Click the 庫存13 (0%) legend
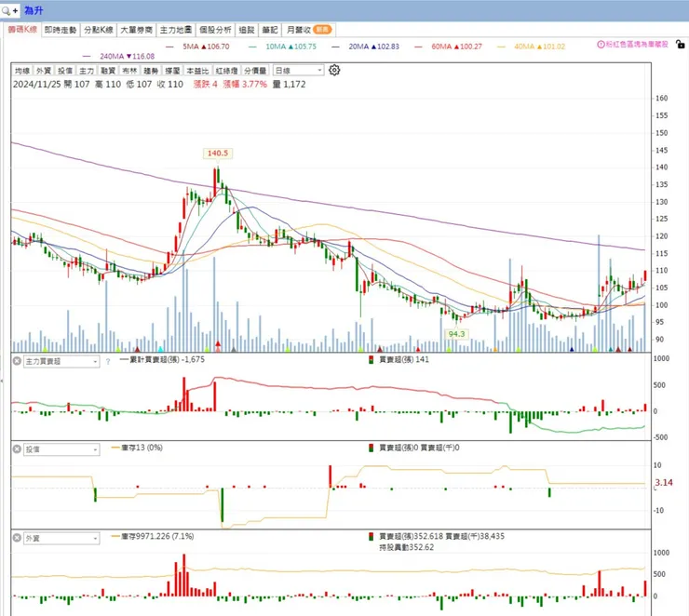Image resolution: width=689 pixels, height=616 pixels. coord(138,448)
